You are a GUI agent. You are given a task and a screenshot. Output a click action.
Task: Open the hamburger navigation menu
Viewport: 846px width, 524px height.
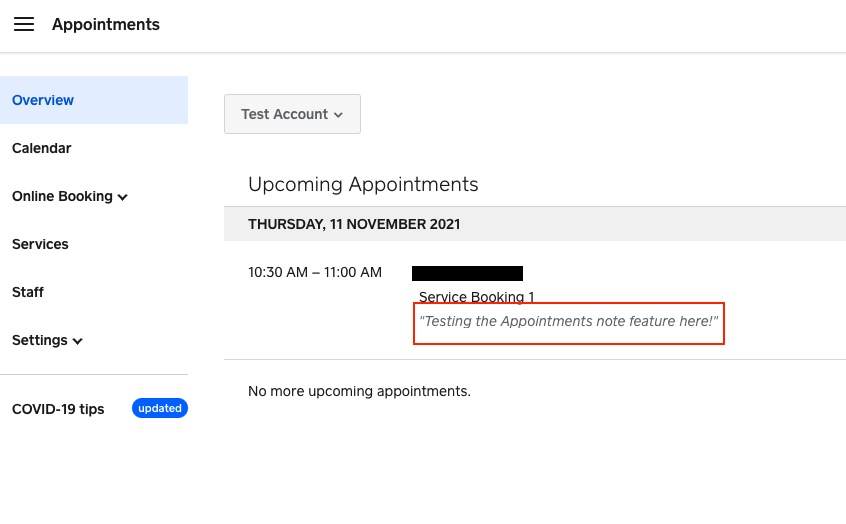click(x=24, y=24)
